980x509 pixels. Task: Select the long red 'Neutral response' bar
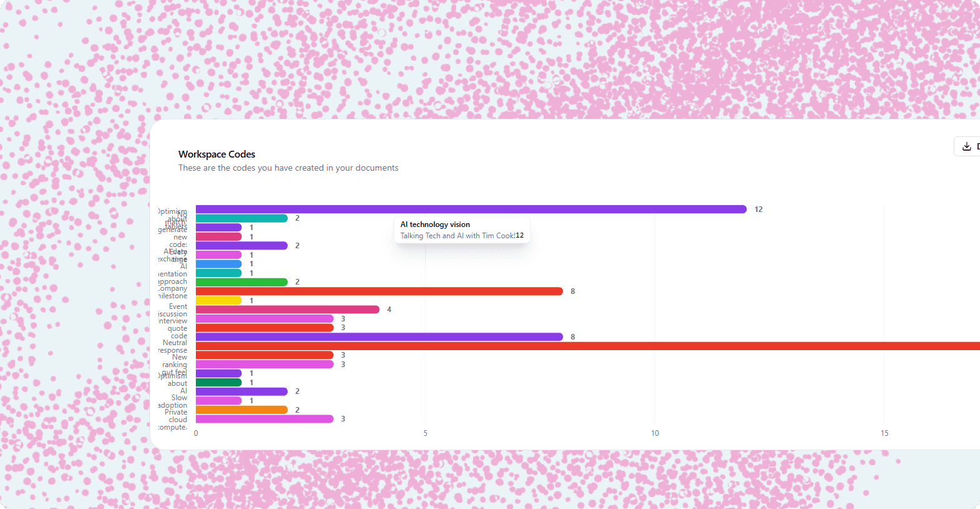tap(563, 345)
